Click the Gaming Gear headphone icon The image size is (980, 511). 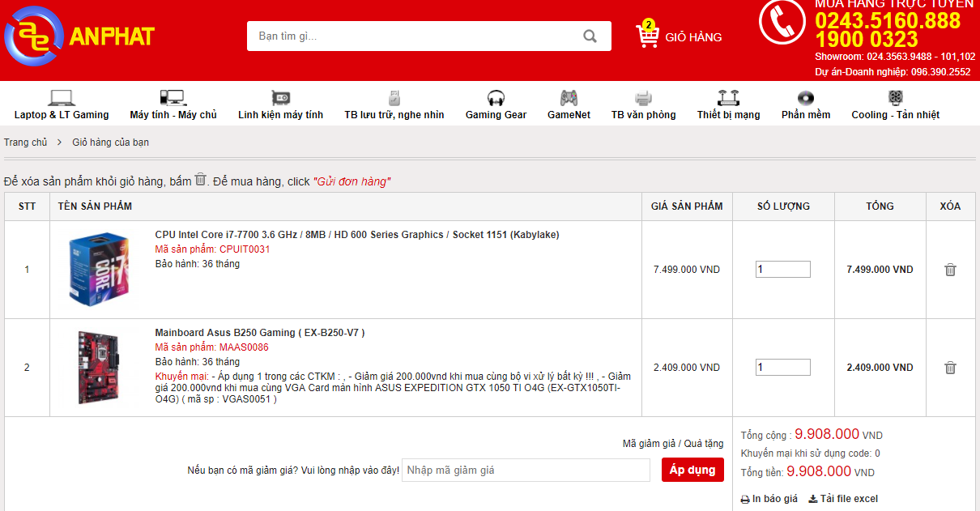(x=496, y=98)
